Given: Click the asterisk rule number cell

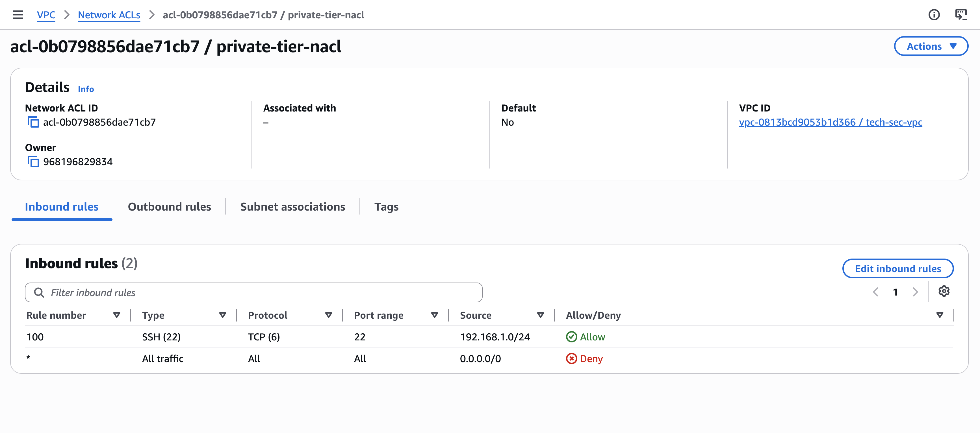Looking at the screenshot, I should [29, 358].
